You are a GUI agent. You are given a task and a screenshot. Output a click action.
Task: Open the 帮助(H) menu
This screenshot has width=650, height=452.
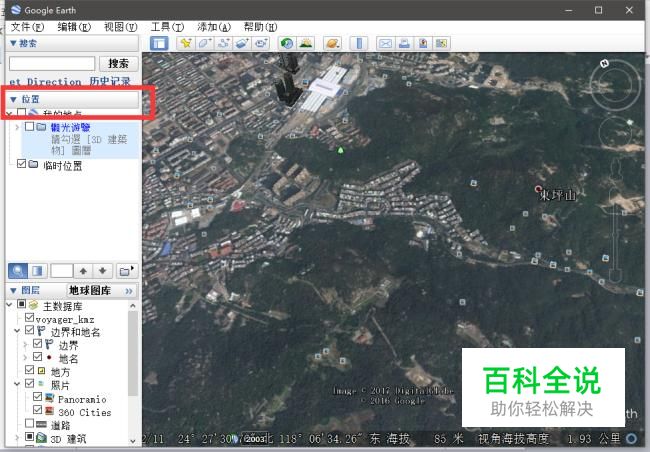(x=260, y=27)
